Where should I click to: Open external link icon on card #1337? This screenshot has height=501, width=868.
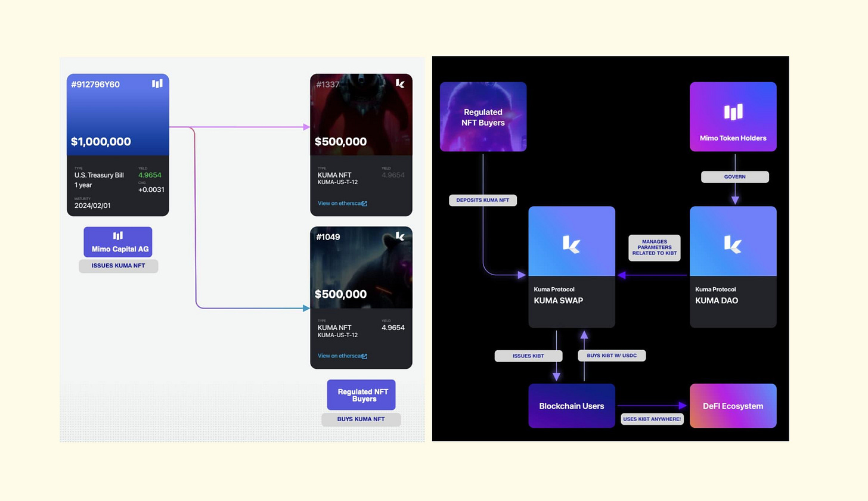364,204
